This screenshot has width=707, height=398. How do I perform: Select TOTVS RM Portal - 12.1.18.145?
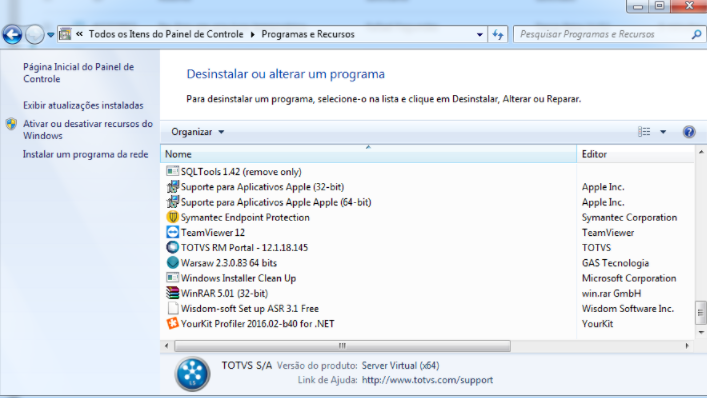[244, 247]
